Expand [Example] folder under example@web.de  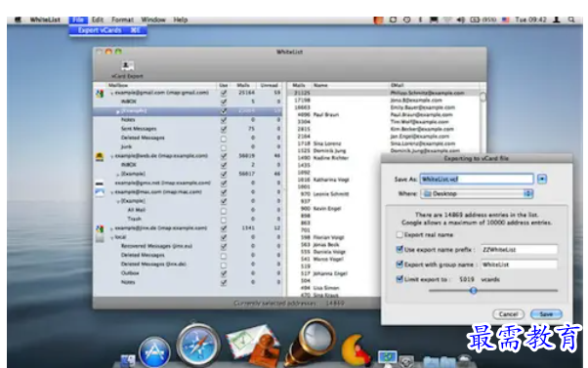118,175
